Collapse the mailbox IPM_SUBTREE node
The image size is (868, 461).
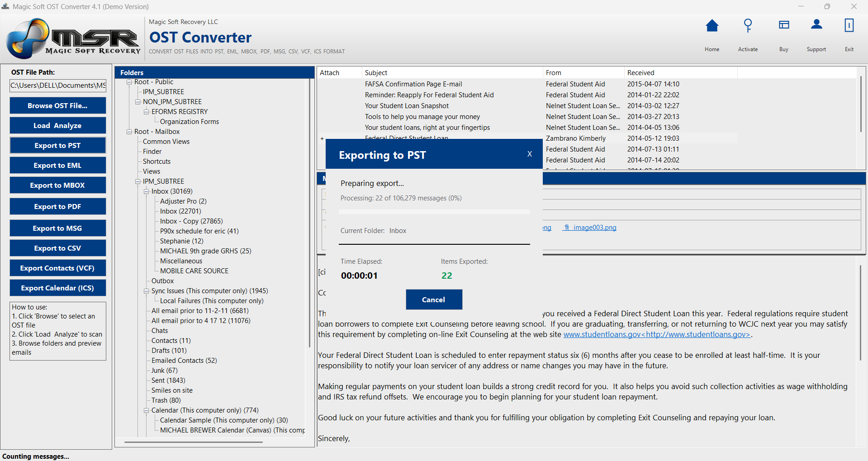point(138,181)
